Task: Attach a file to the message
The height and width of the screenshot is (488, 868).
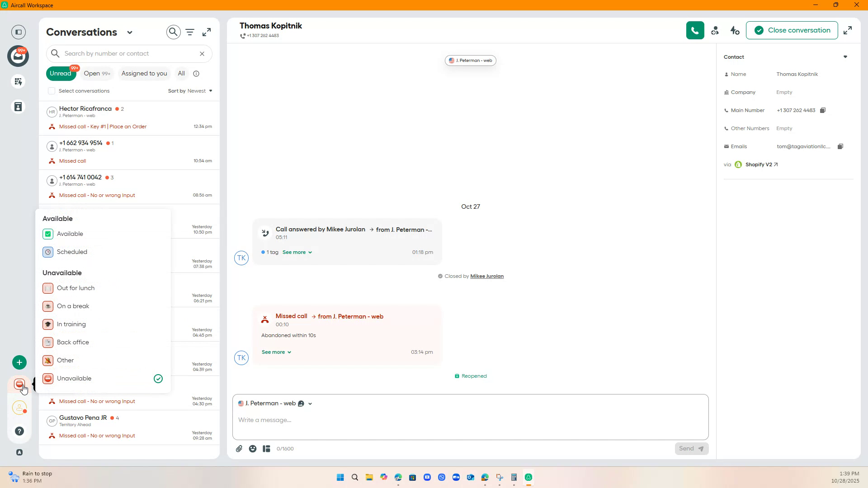Action: point(239,448)
